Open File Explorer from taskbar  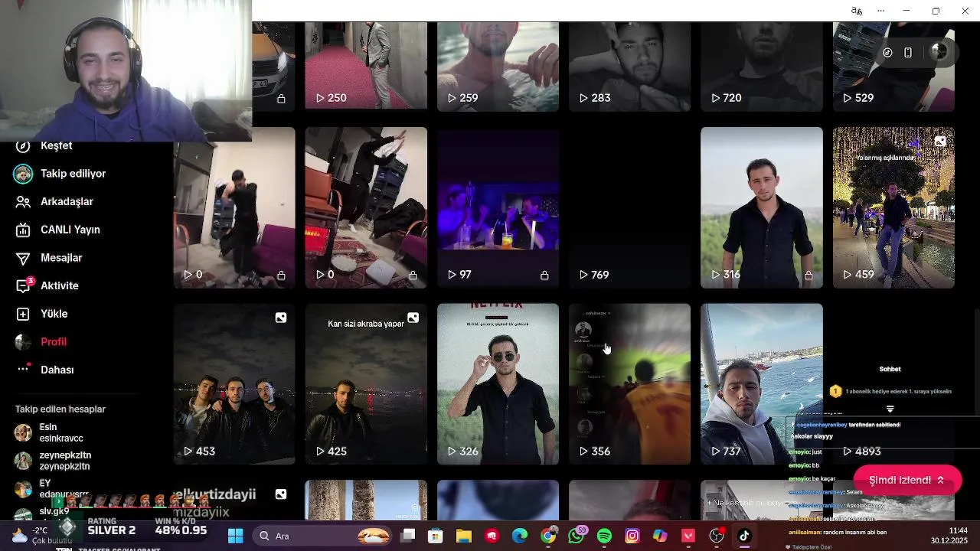pos(463,536)
